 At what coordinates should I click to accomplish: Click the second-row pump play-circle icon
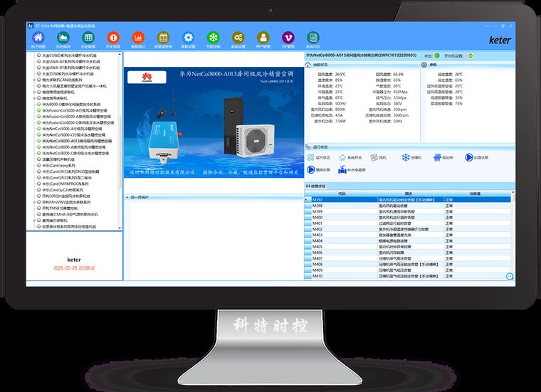pyautogui.click(x=311, y=169)
